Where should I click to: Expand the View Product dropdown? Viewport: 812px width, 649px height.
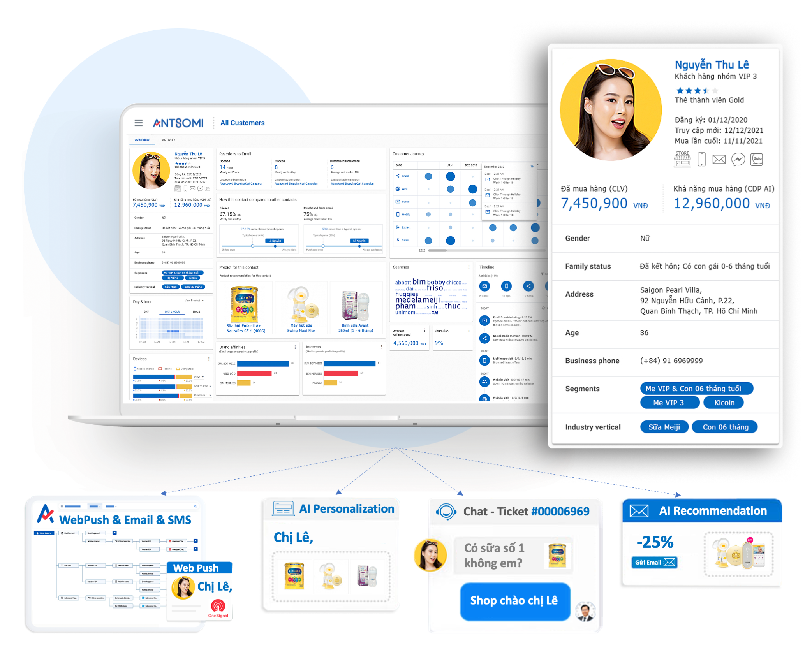click(194, 301)
